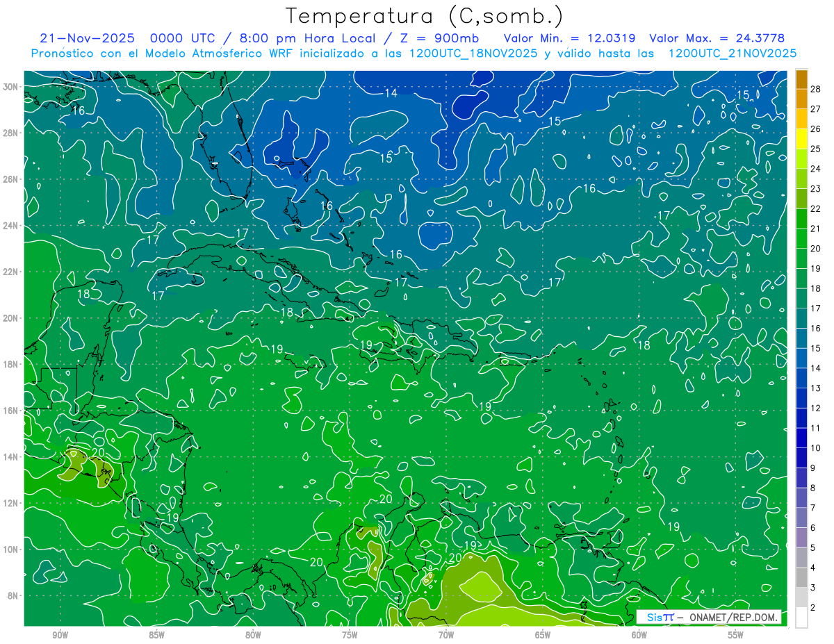
Task: Click the '55W' longitude axis label
Action: 736,635
